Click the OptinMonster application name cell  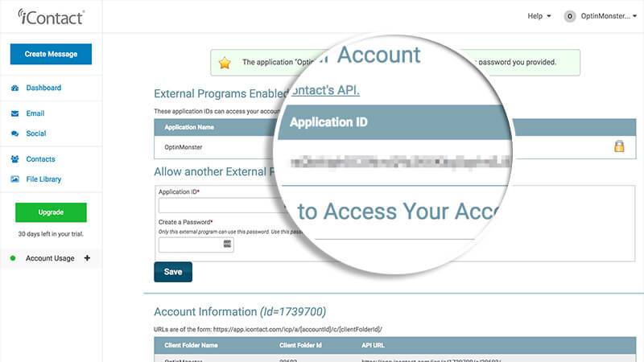click(184, 147)
